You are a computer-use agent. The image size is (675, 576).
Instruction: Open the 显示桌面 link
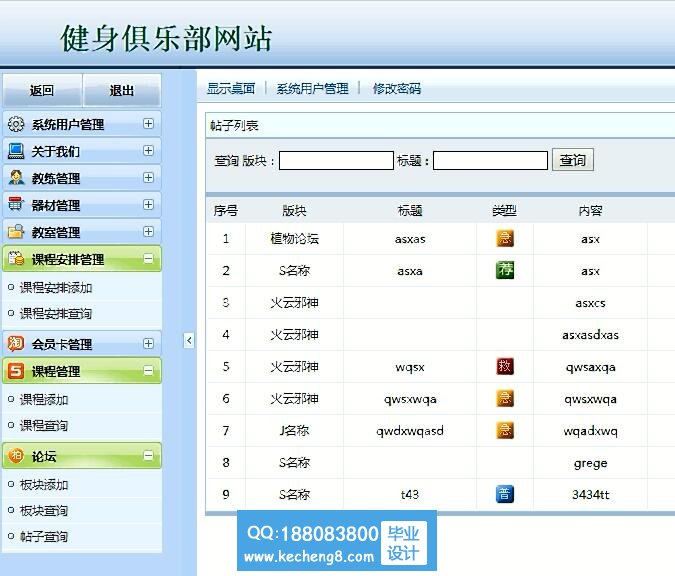(231, 88)
